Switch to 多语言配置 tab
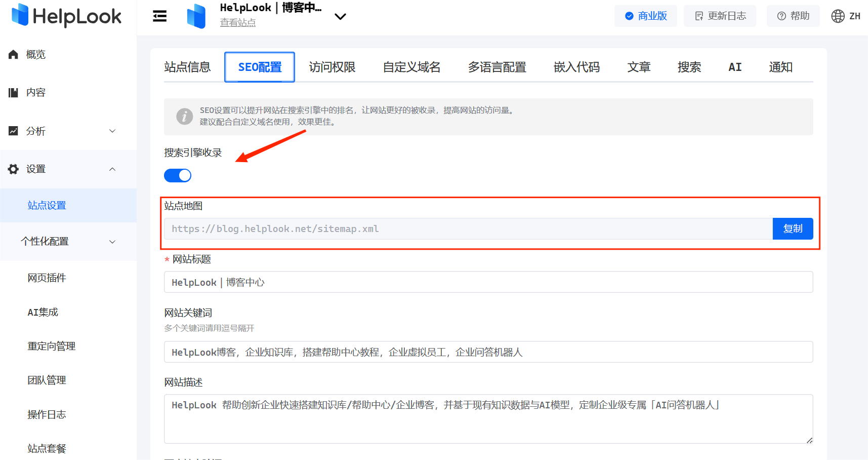Screen dimensions: 868x460 (497, 67)
